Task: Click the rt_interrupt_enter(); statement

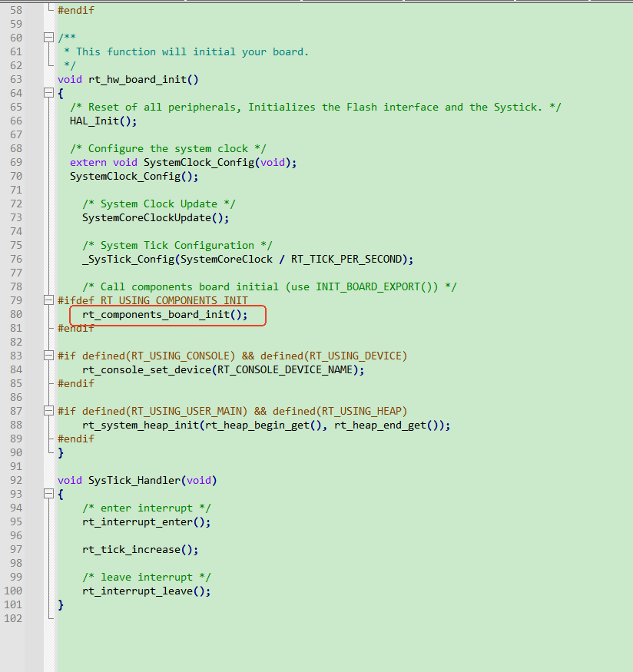Action: [x=147, y=522]
